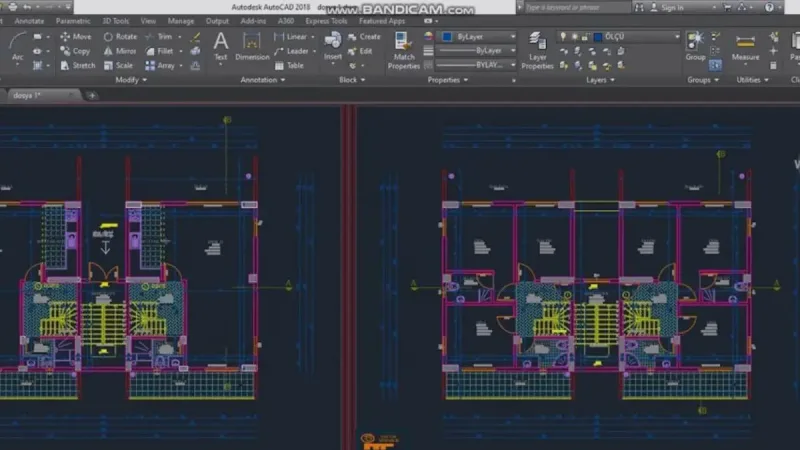This screenshot has width=800, height=450.
Task: Use the Measure utility
Action: click(x=745, y=46)
